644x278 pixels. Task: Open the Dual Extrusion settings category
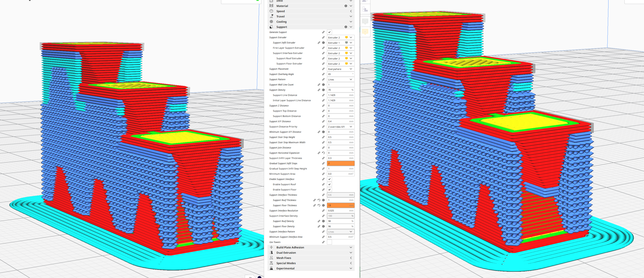point(286,253)
